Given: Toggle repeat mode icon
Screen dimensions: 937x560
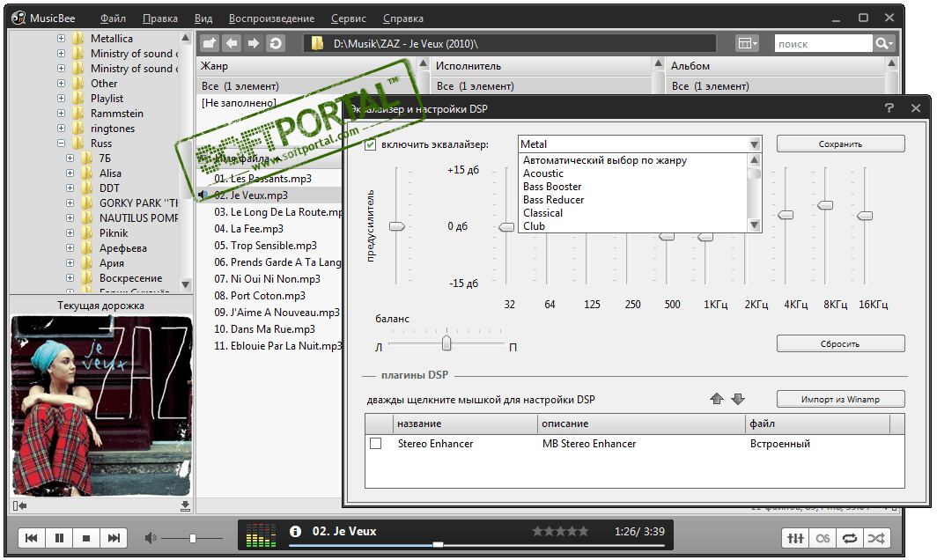Looking at the screenshot, I should point(849,538).
